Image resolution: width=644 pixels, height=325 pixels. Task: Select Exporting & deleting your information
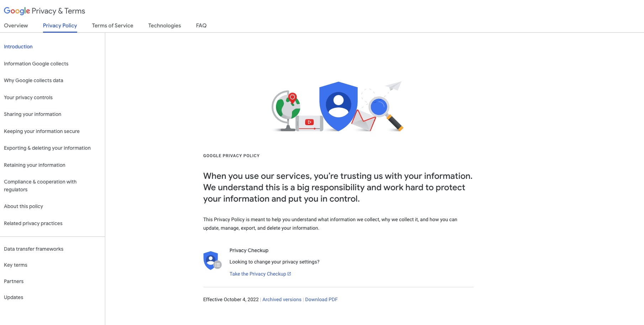[x=47, y=148]
